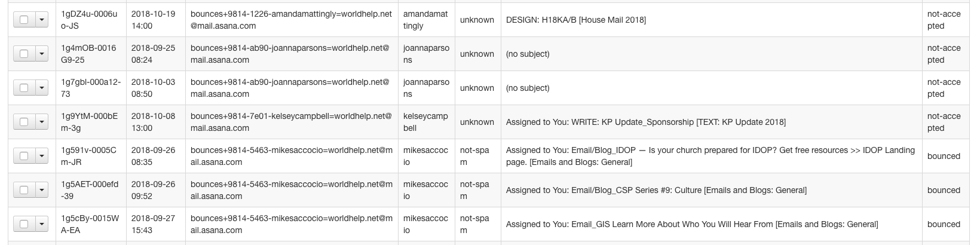The image size is (980, 245).
Task: Click the GIS Learn More subject text
Action: tap(692, 224)
